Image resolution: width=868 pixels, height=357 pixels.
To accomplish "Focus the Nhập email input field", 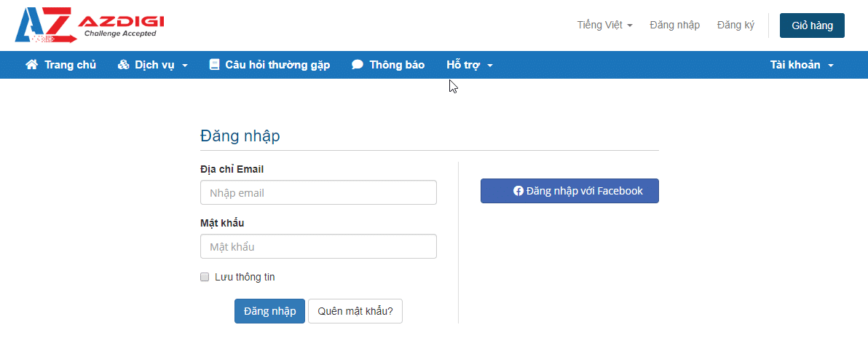I will (x=318, y=193).
